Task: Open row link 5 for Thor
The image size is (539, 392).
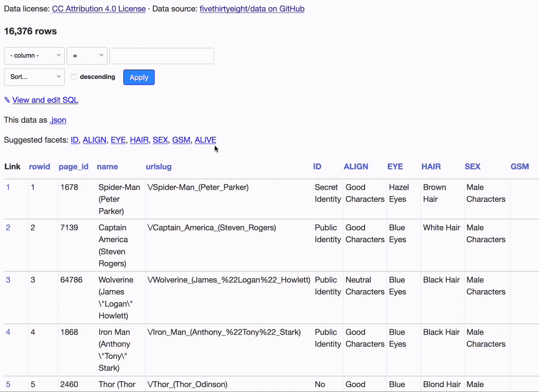Action: tap(8, 384)
